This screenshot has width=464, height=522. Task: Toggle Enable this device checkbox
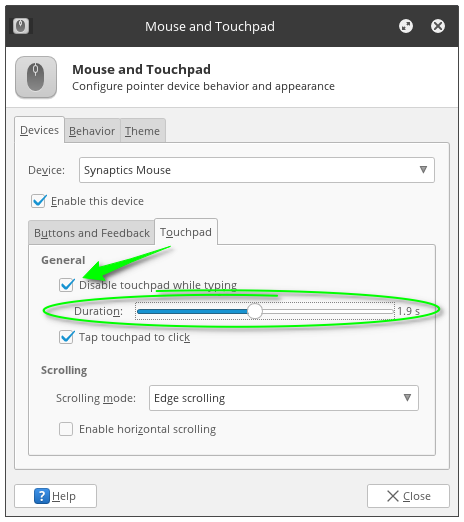[38, 201]
